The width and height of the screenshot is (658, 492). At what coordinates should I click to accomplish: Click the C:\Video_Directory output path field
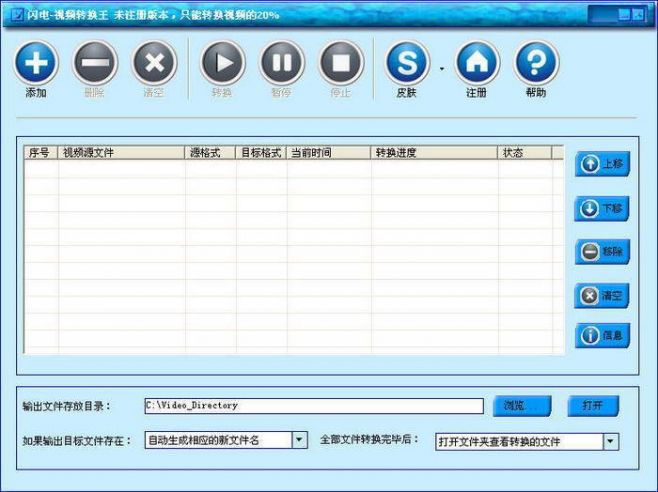pyautogui.click(x=313, y=406)
